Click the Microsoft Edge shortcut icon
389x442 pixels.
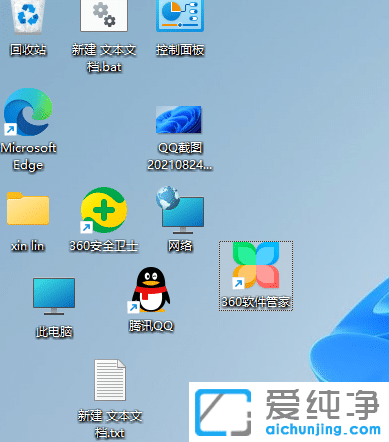click(x=28, y=112)
